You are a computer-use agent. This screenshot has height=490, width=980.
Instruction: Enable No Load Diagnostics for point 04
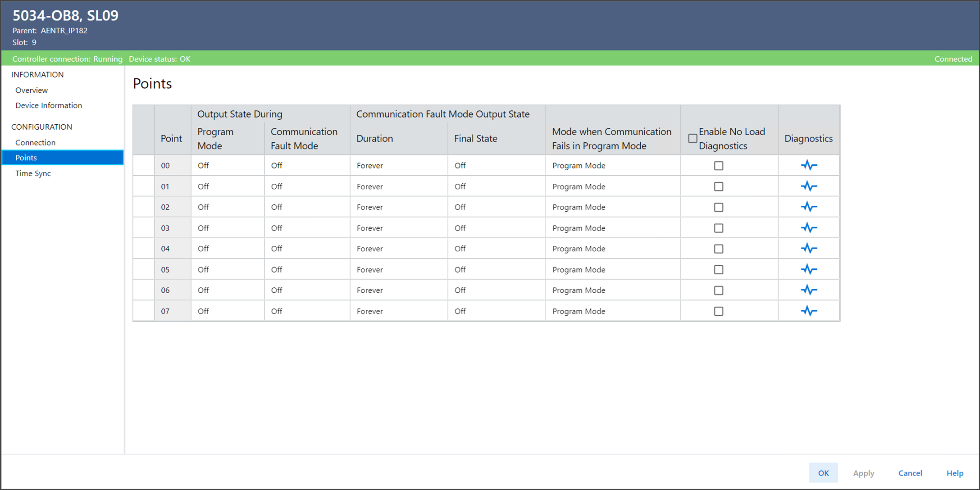719,249
